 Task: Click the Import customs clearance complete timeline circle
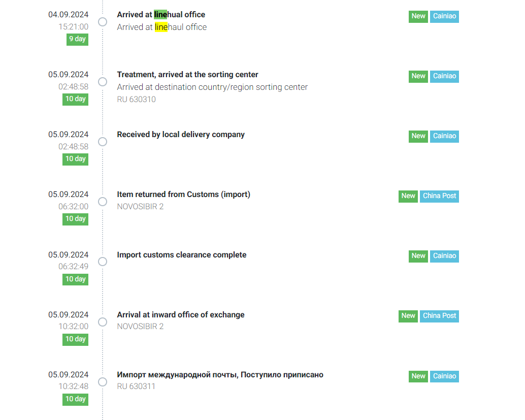pyautogui.click(x=103, y=262)
